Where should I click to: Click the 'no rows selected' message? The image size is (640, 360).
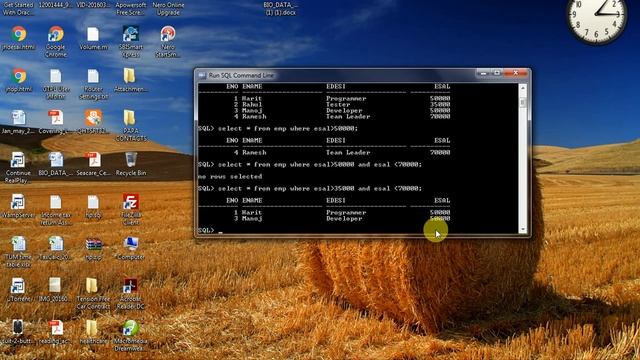pos(230,176)
